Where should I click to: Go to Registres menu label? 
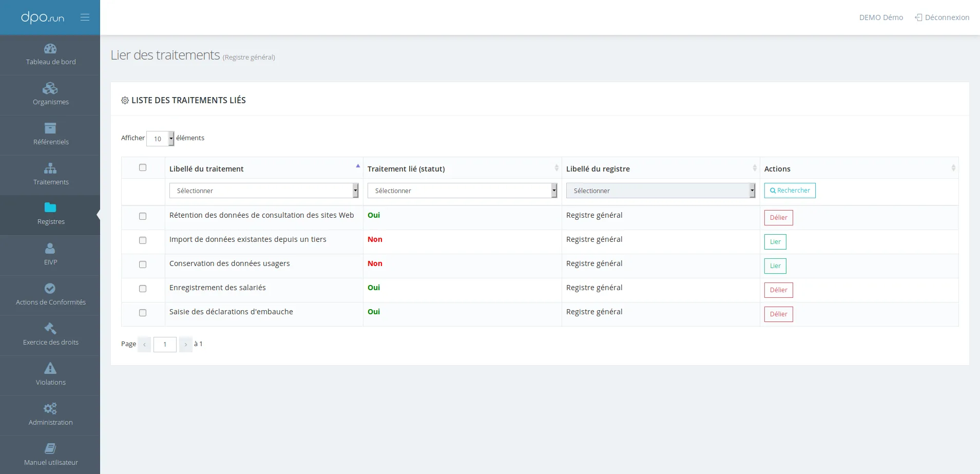(x=51, y=222)
